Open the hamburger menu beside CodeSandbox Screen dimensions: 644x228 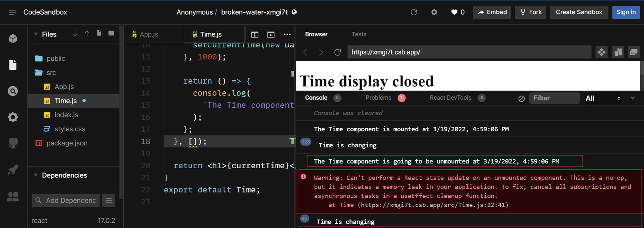pyautogui.click(x=12, y=12)
